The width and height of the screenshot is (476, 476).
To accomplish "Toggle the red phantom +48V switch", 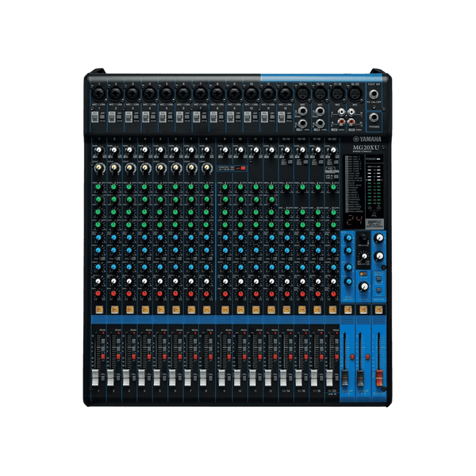I will point(242,168).
